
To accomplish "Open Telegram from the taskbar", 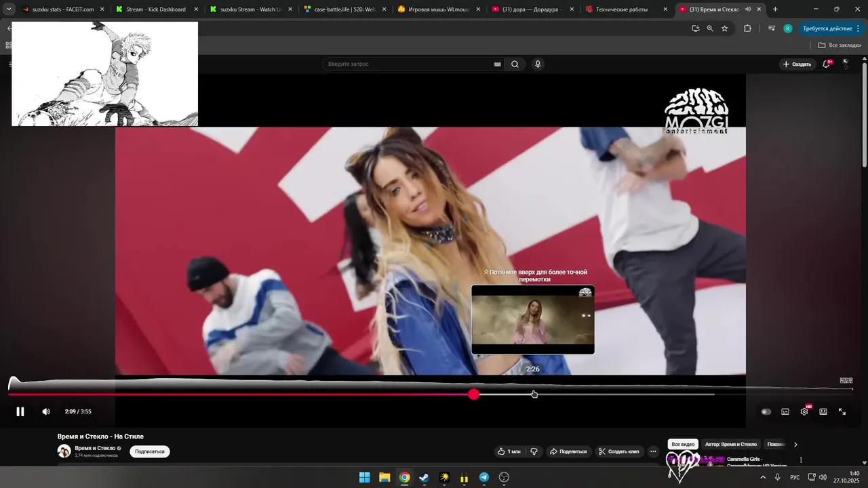I will click(x=484, y=477).
